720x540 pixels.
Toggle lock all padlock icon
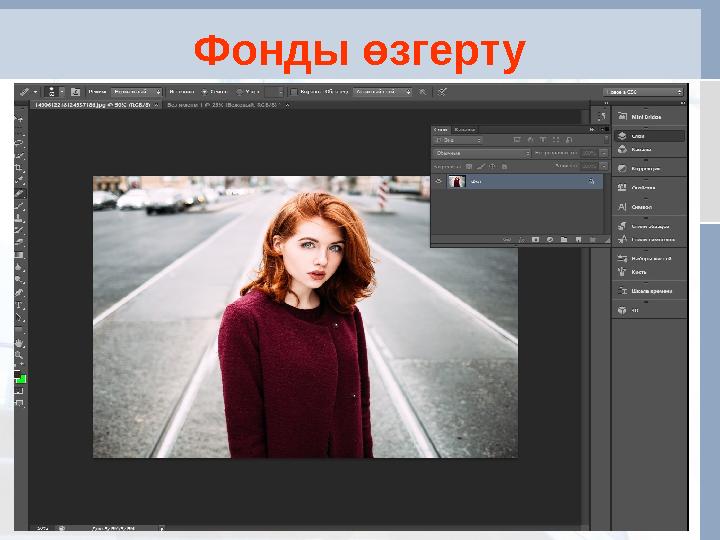pyautogui.click(x=504, y=166)
